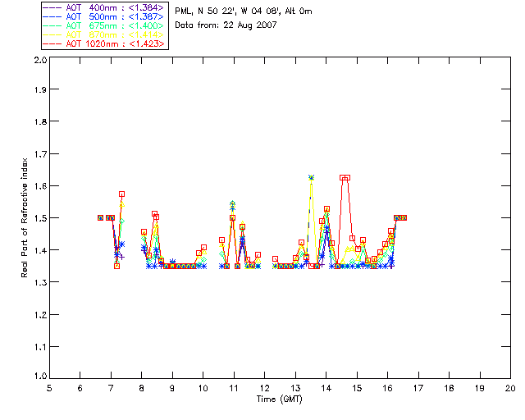Click the x-axis label 8
525x420 pixels.
(142, 388)
